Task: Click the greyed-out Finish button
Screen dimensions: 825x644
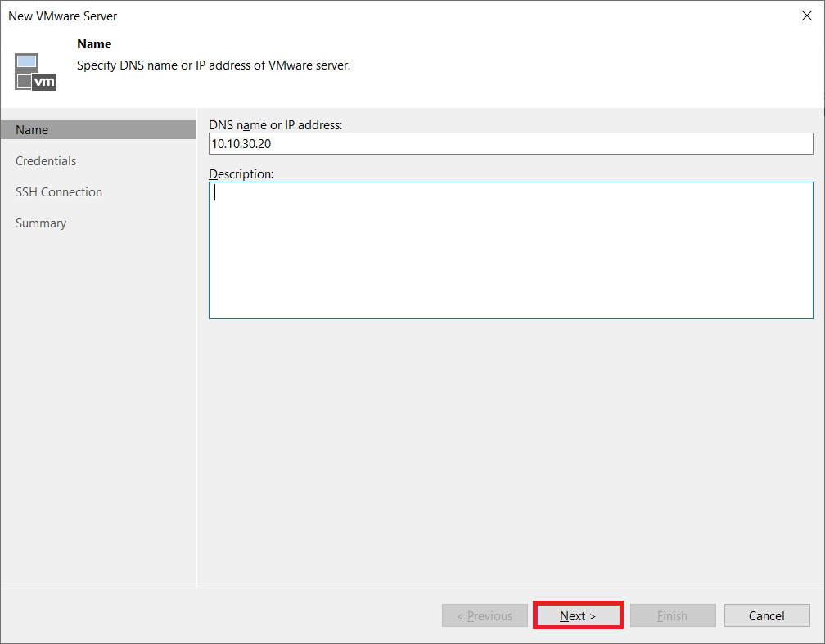Action: pyautogui.click(x=672, y=616)
